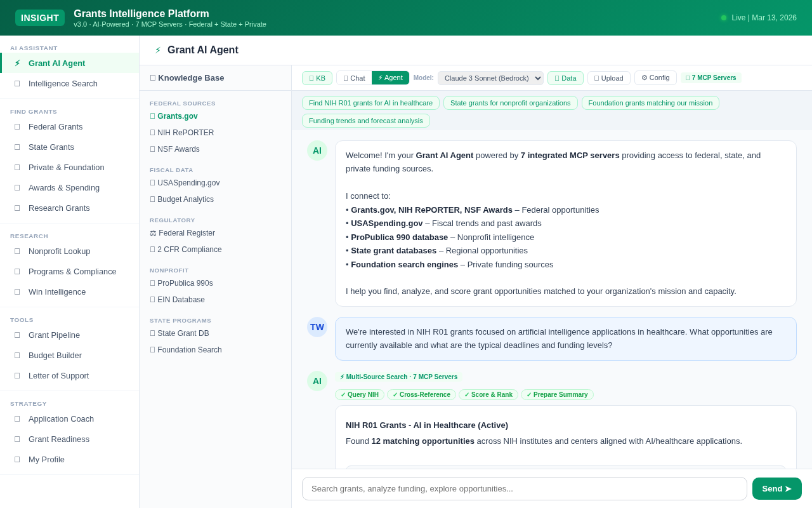Switch on the 7 MCP Servers indicator
The image size is (812, 508).
pos(710,78)
